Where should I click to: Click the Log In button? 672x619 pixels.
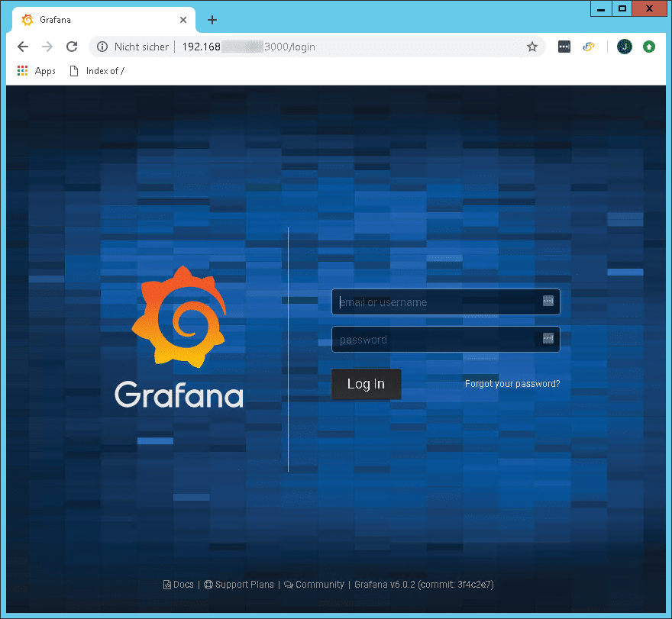coord(366,384)
